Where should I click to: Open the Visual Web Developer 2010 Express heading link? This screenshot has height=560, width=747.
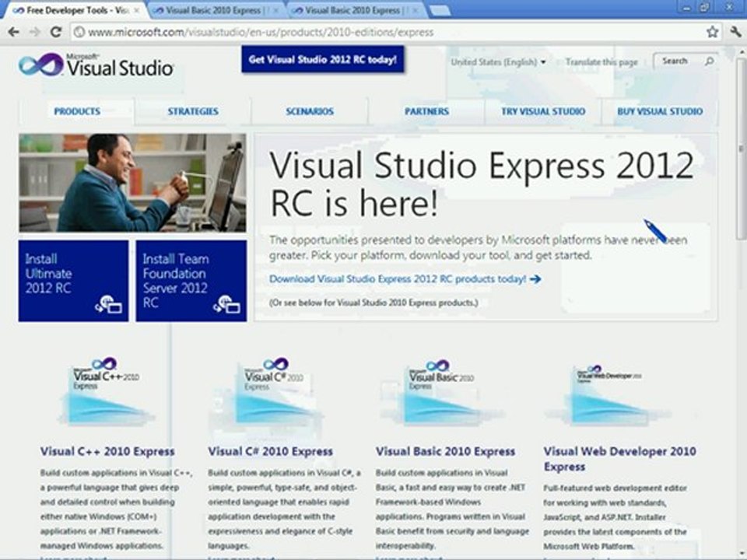[x=620, y=459]
